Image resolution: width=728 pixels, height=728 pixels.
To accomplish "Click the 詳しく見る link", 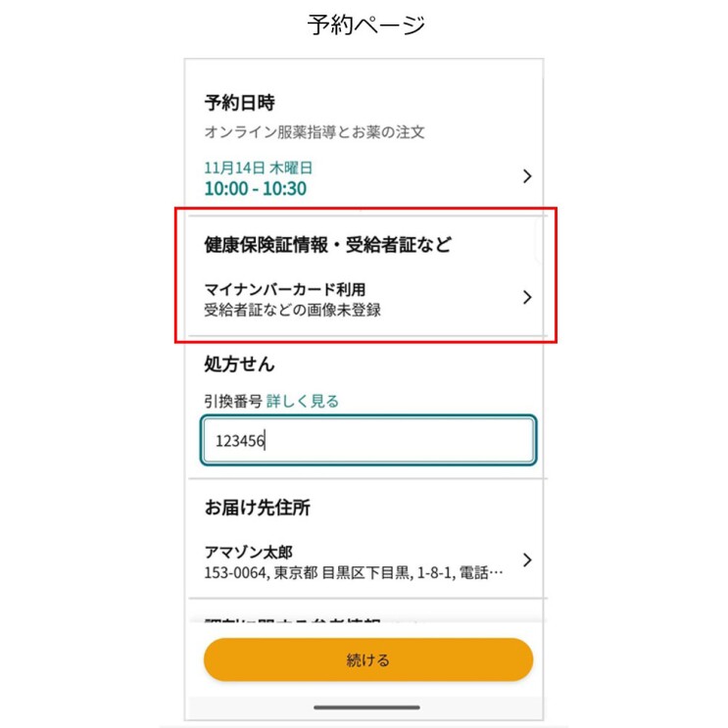I will pos(303,400).
